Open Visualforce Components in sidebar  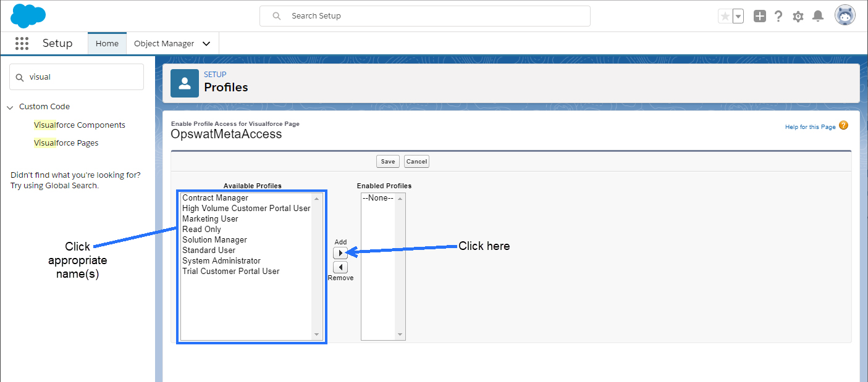click(80, 125)
